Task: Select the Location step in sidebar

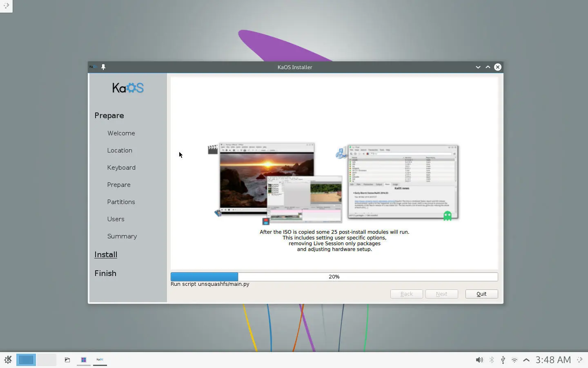Action: (120, 150)
